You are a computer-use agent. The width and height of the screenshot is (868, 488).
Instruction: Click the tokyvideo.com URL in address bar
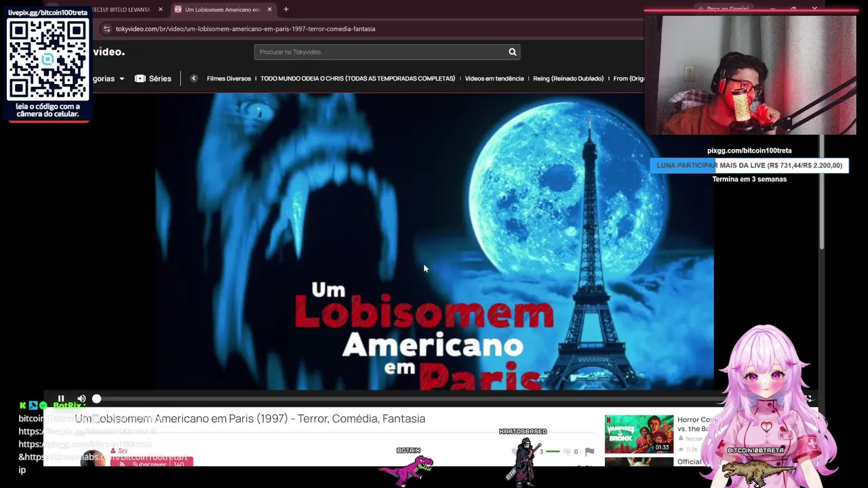(245, 29)
